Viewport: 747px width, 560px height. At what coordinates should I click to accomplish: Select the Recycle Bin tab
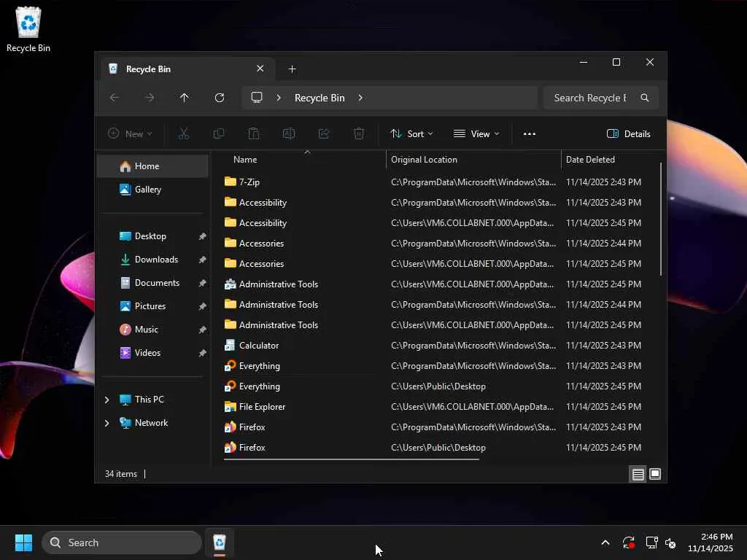[186, 69]
